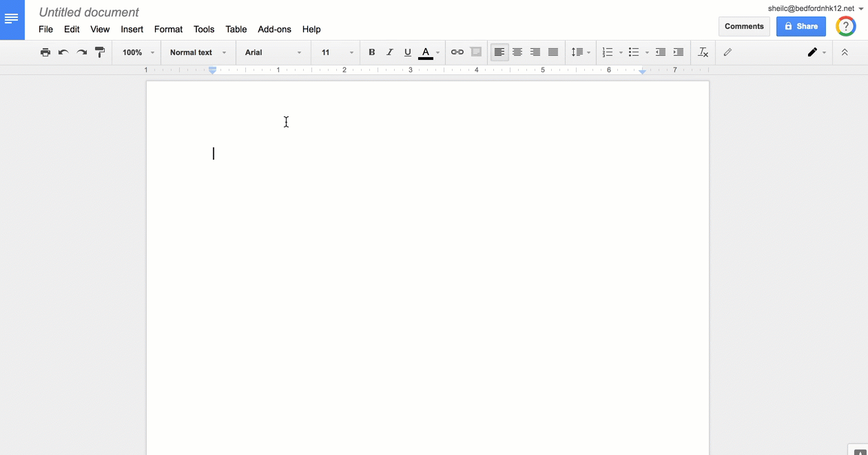Click the Redo arrow icon
The width and height of the screenshot is (868, 455).
(x=82, y=52)
